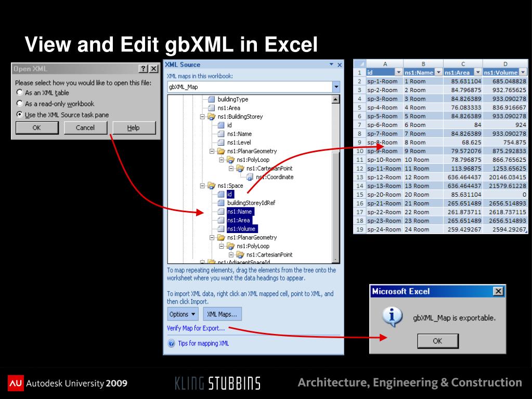Click the ns1:Volume element icon
The image size is (532, 399).
221,229
